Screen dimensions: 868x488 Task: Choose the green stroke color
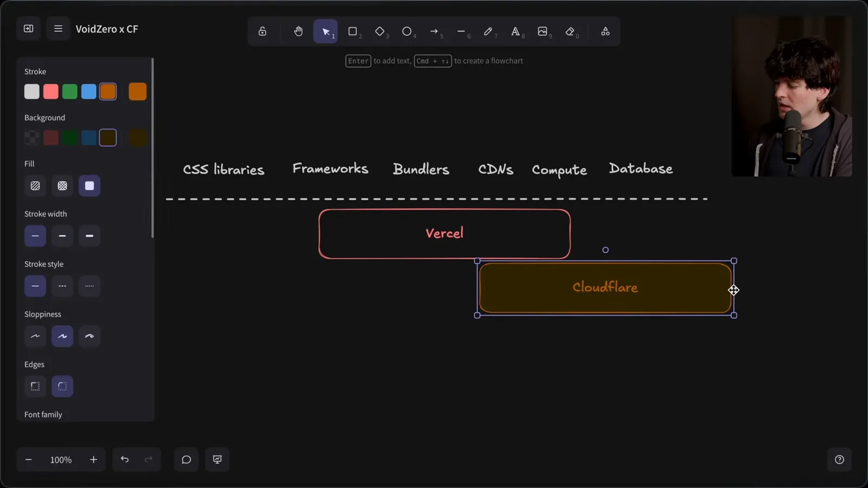pos(70,92)
